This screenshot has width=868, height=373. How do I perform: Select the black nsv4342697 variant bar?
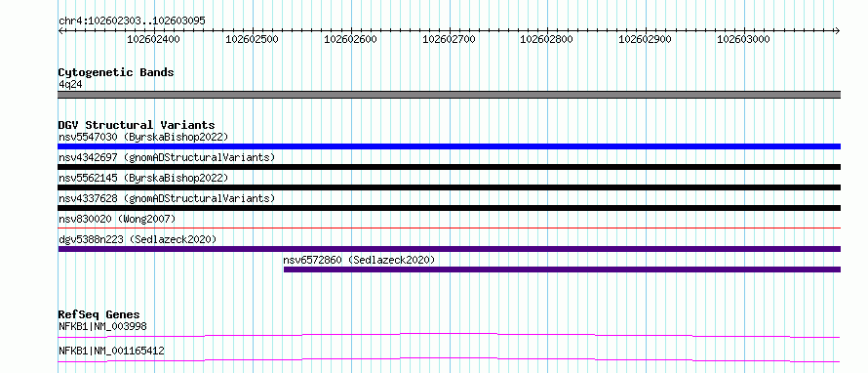450,167
